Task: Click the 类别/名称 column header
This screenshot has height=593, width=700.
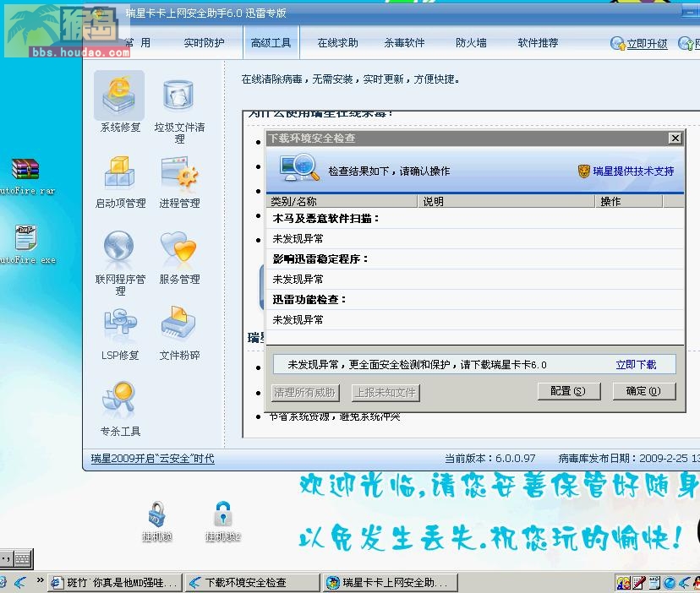Action: (x=342, y=201)
